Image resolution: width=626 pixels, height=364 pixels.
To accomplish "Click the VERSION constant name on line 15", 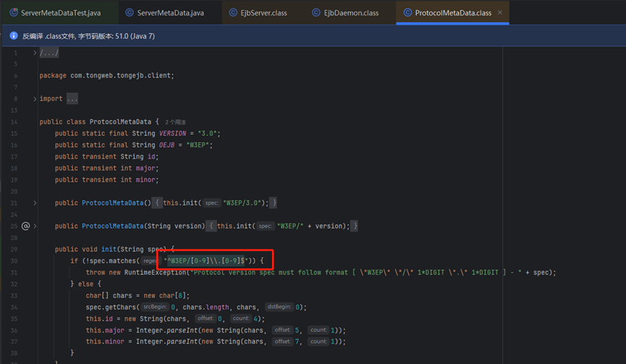I will [x=174, y=133].
